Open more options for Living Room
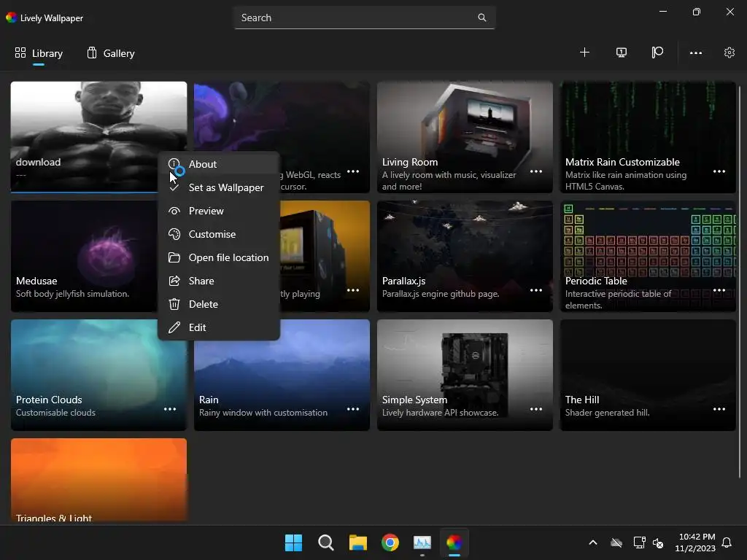 pos(536,171)
